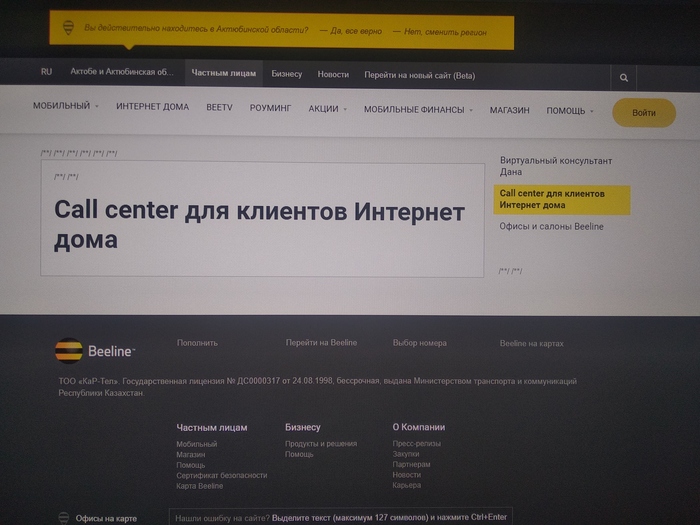The width and height of the screenshot is (700, 525).
Task: Click Выбор номера footer link
Action: click(420, 343)
